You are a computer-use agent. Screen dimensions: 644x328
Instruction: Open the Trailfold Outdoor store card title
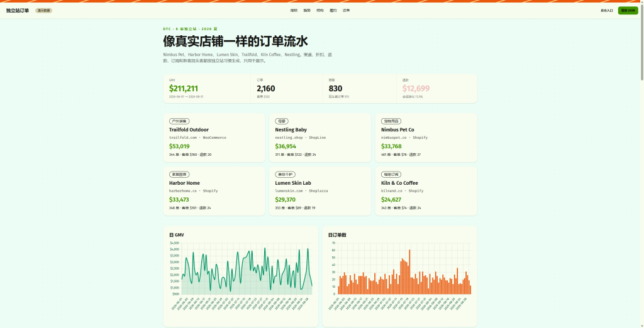[189, 129]
